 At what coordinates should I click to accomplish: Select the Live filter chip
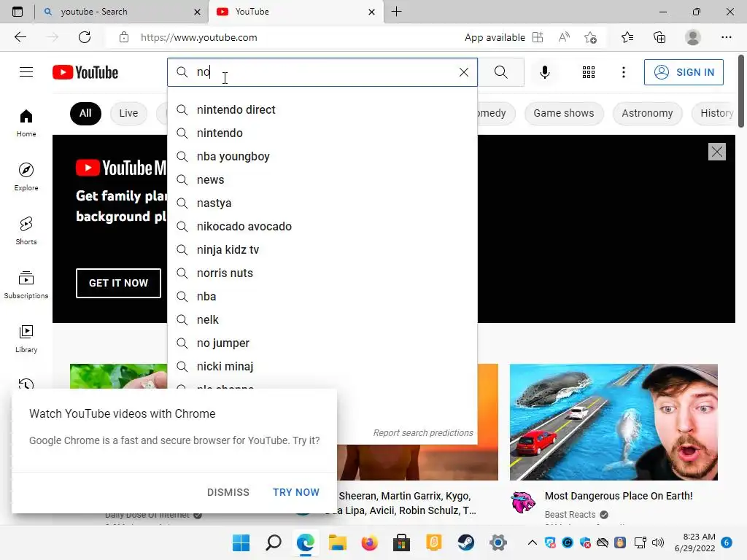(x=128, y=113)
